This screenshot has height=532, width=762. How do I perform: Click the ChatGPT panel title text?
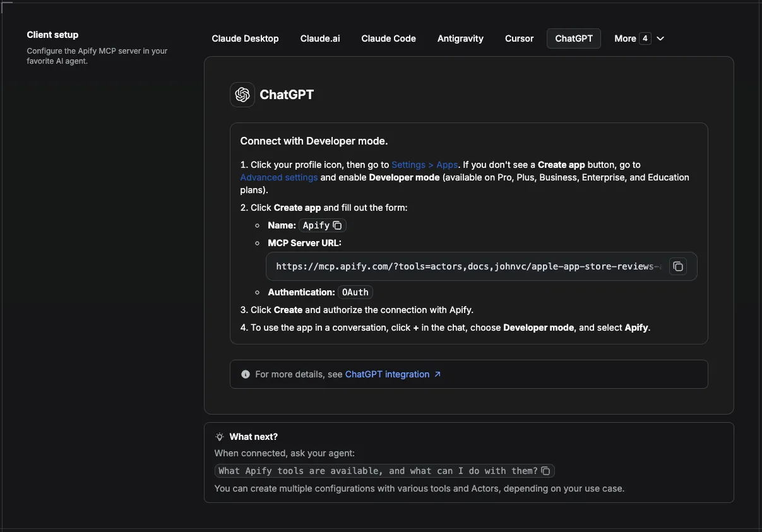click(287, 95)
